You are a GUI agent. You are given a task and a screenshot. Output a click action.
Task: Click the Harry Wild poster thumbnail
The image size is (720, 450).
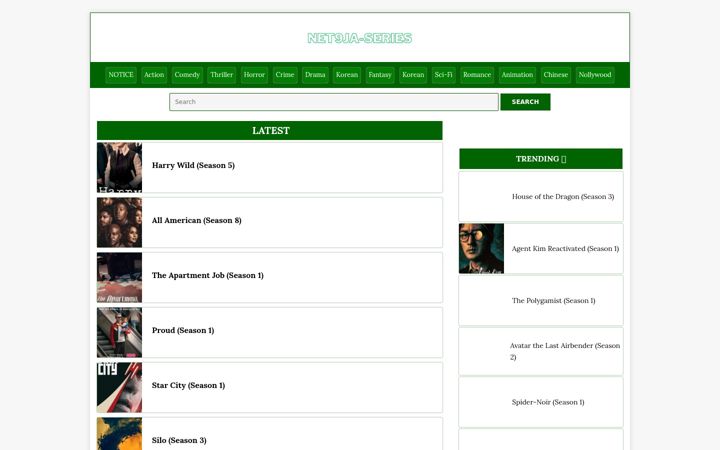(x=119, y=167)
